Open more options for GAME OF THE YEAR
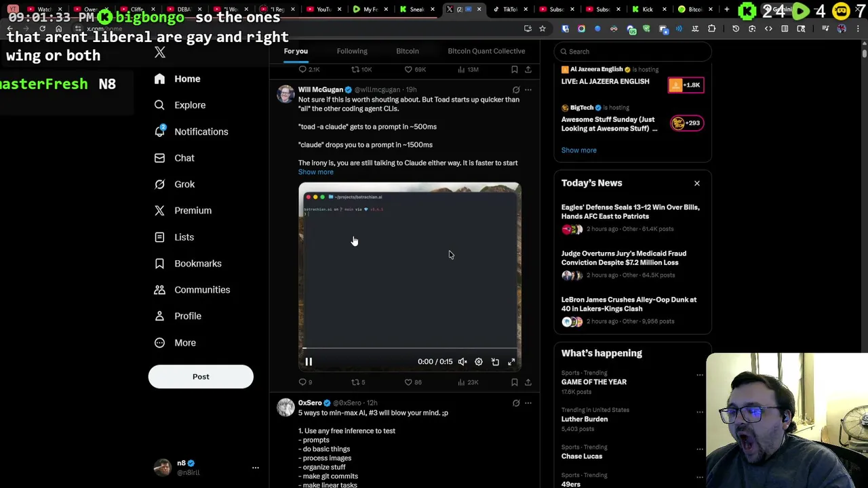 (x=699, y=375)
